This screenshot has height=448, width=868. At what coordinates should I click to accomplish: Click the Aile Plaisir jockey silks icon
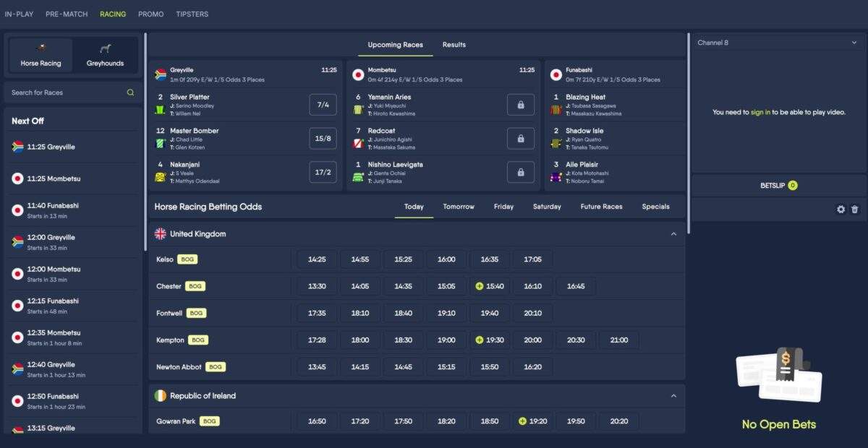tap(556, 177)
